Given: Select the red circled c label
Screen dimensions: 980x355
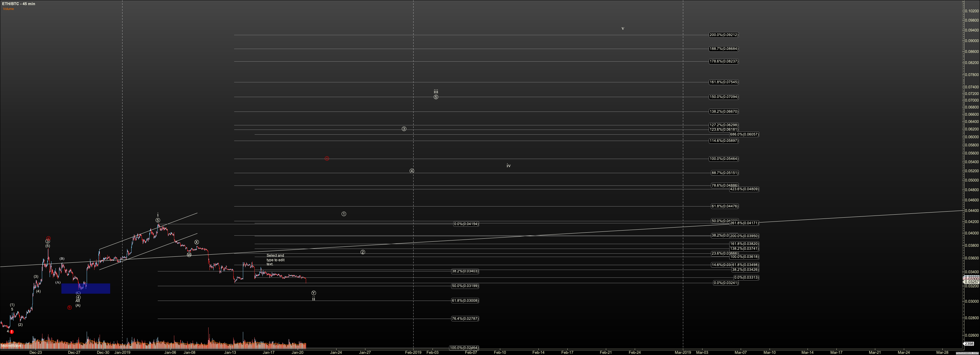Looking at the screenshot, I should click(x=327, y=158).
